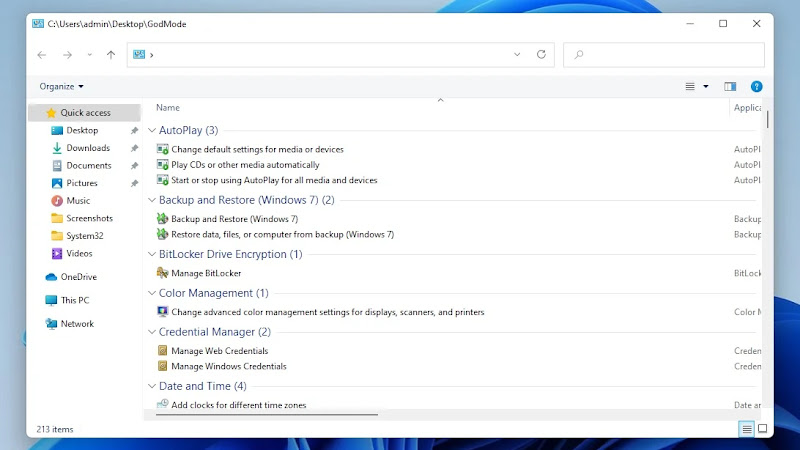Collapse the Backup and Restore (Windows 7) group

(152, 200)
